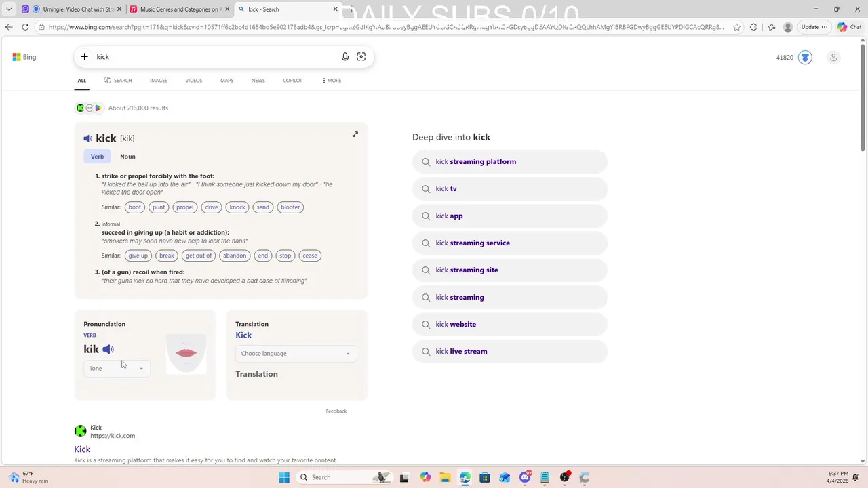Image resolution: width=868 pixels, height=488 pixels.
Task: Reload the page
Action: point(25,27)
